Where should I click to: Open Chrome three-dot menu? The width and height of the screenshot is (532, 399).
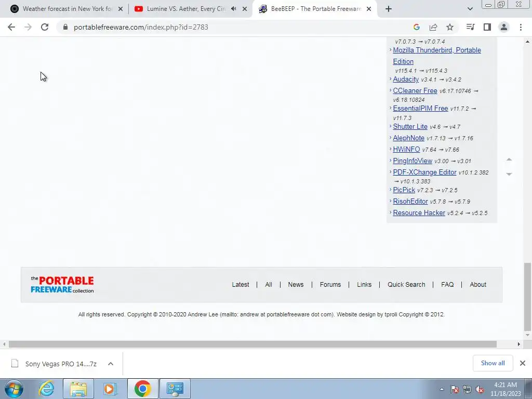click(x=521, y=27)
